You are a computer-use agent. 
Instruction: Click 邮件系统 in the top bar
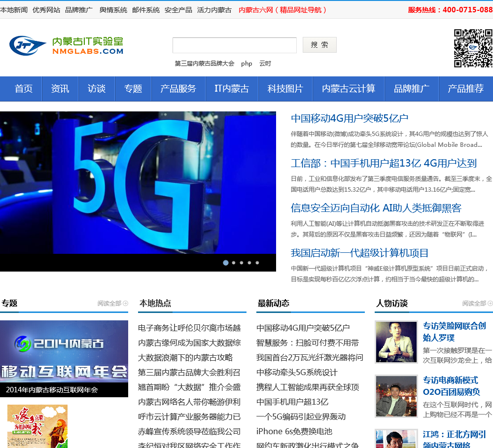(x=146, y=10)
